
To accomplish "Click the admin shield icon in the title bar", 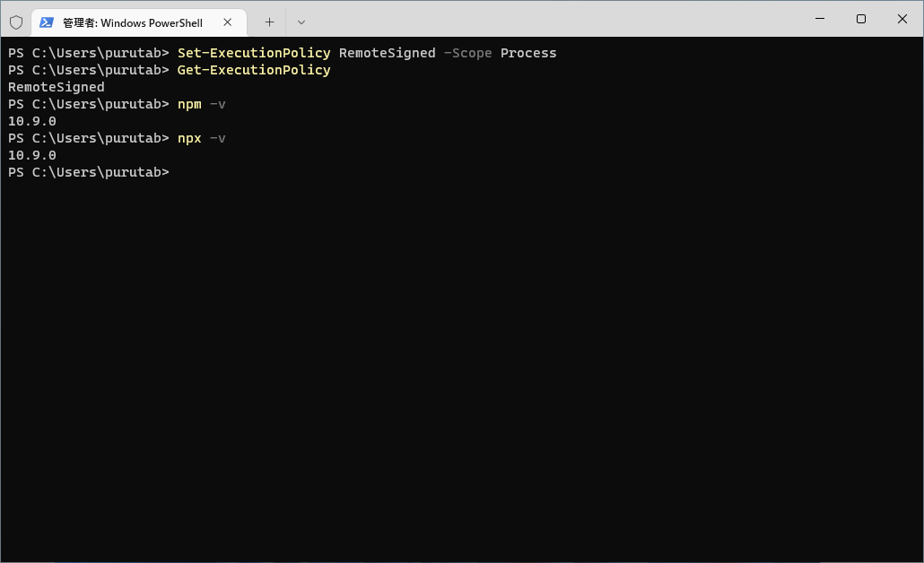I will pos(14,22).
